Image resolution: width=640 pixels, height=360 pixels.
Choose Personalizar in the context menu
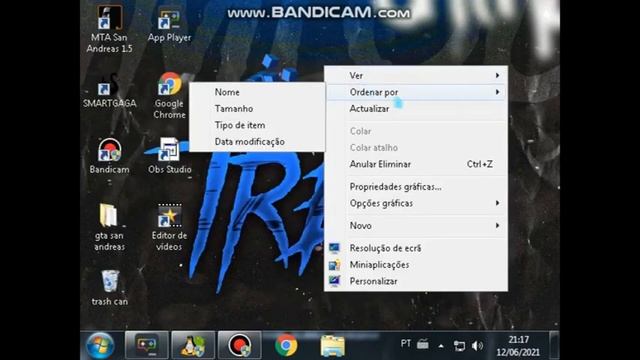[416, 281]
